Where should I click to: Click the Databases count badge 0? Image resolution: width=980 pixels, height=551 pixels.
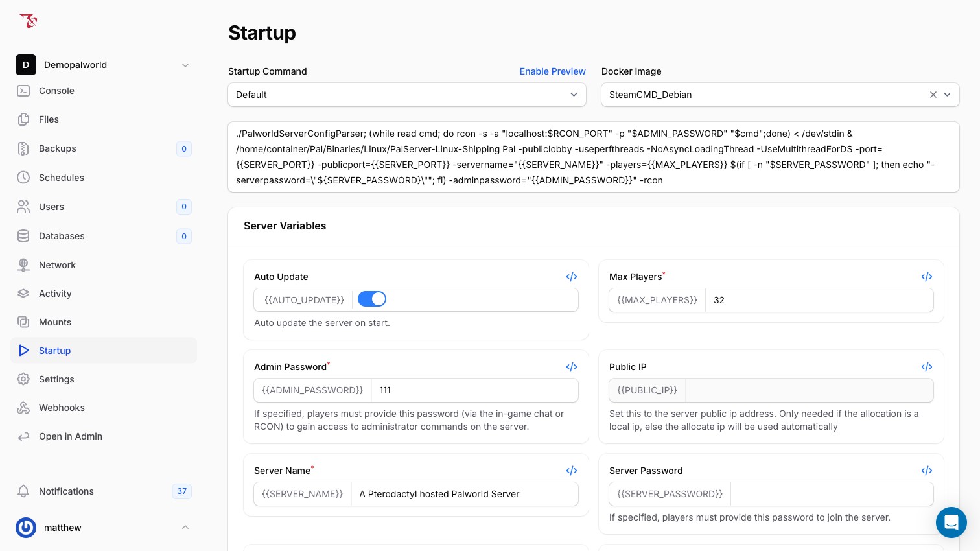click(x=184, y=236)
